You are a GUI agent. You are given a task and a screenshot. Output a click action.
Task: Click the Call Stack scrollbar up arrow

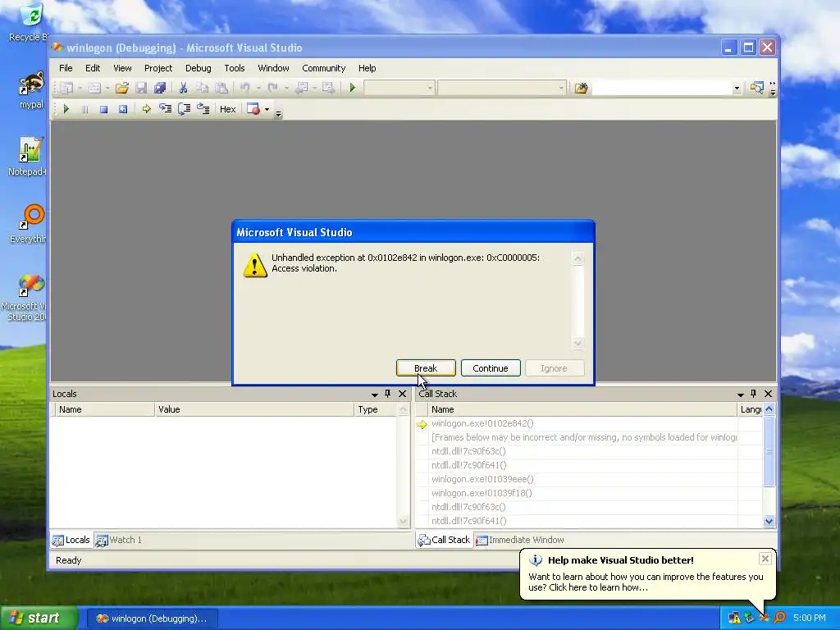point(769,409)
